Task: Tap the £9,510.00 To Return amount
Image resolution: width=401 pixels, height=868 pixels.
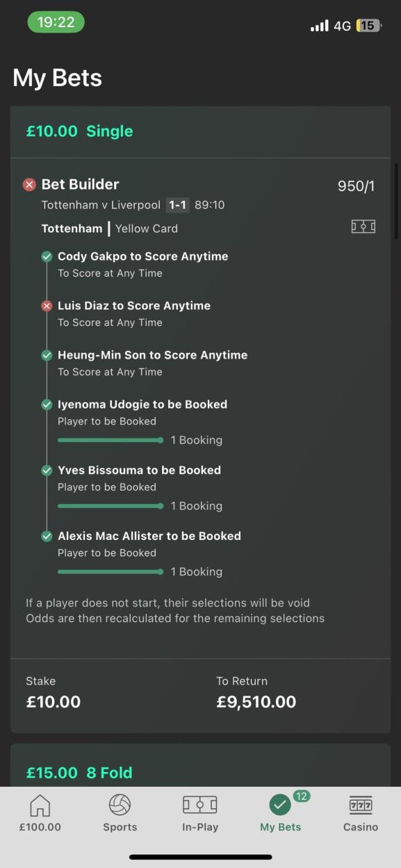Action: pyautogui.click(x=256, y=702)
